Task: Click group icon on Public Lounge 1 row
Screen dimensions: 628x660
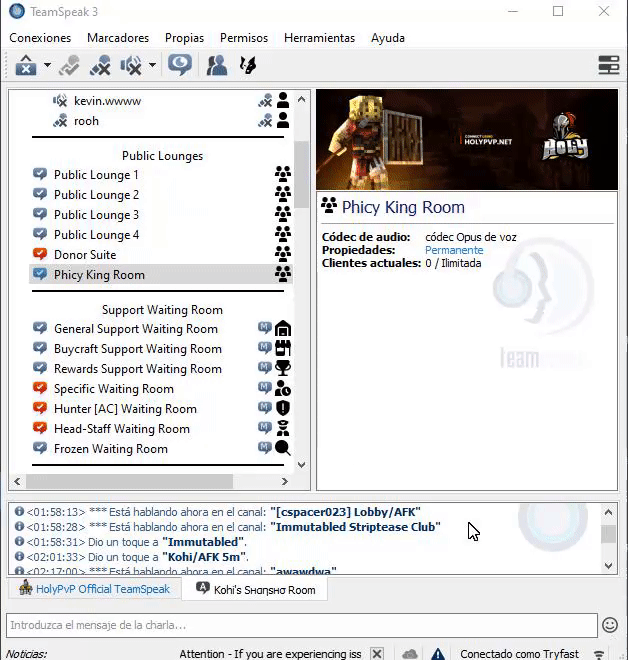Action: pyautogui.click(x=283, y=174)
